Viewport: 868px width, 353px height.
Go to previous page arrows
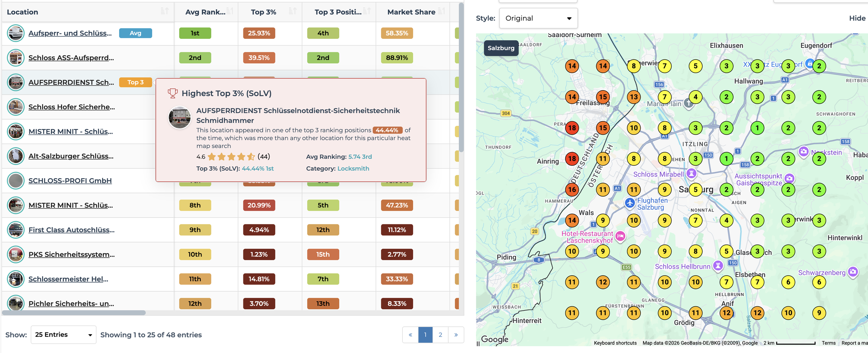point(410,335)
